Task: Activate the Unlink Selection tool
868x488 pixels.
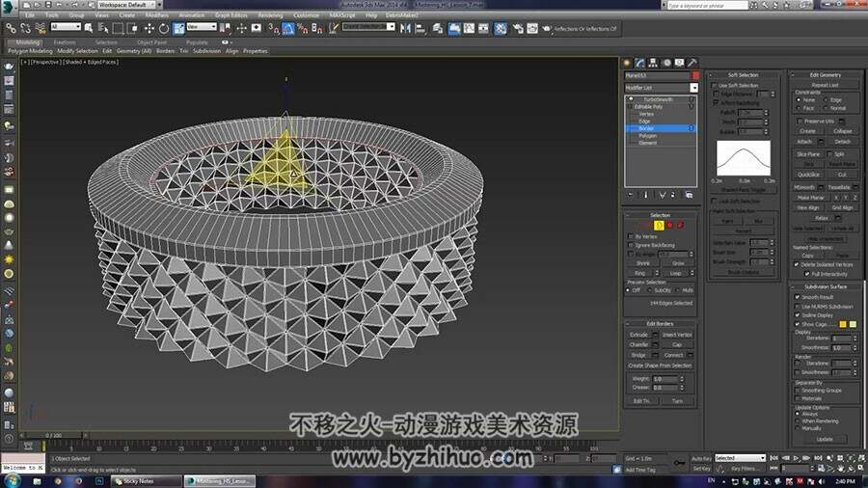Action: click(x=25, y=28)
